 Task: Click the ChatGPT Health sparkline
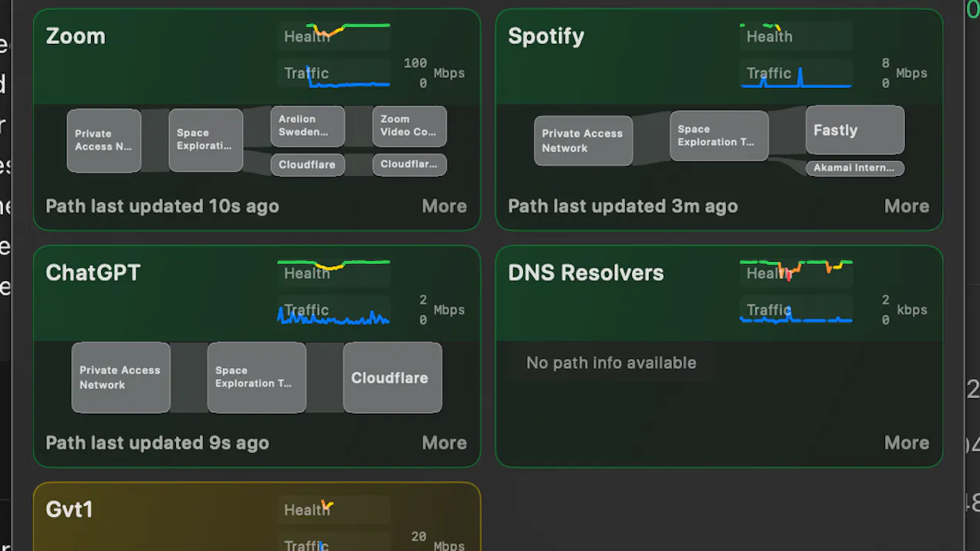coord(334,273)
